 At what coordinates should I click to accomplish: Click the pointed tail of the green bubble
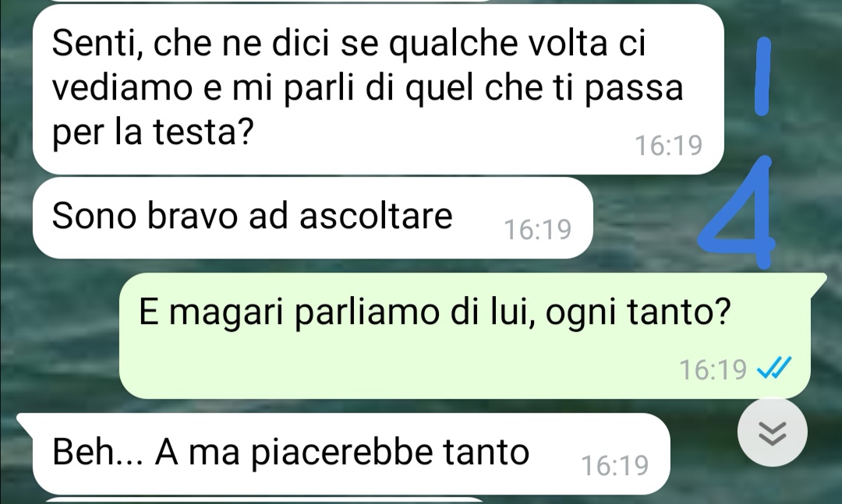click(819, 283)
